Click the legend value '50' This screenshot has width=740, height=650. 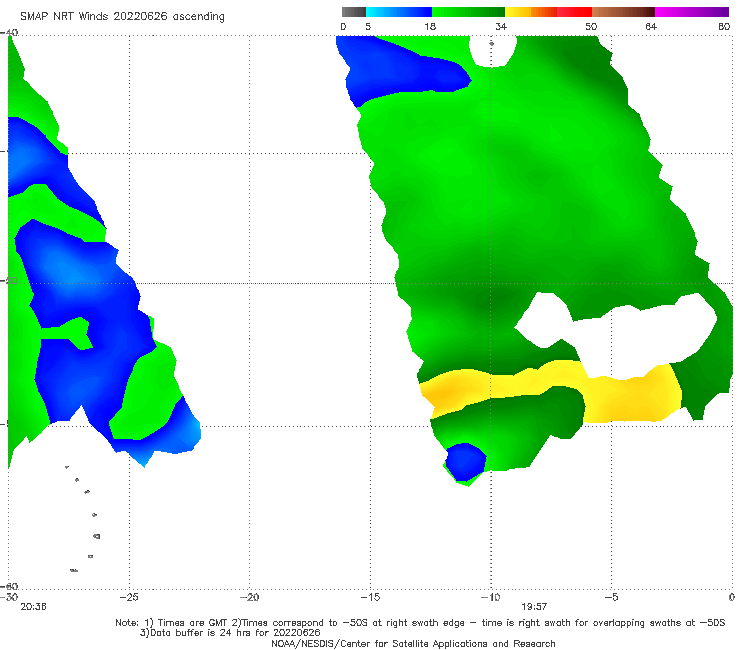(x=591, y=26)
